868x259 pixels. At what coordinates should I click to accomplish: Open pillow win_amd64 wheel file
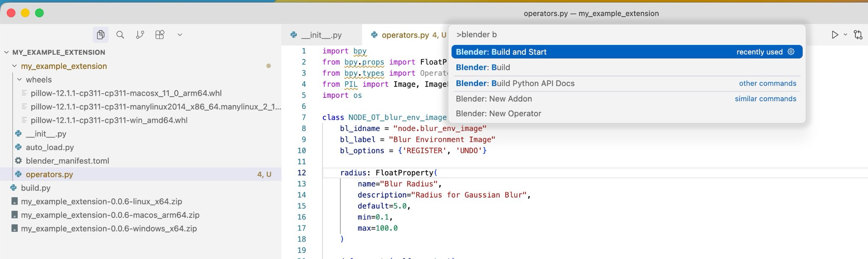pos(109,120)
